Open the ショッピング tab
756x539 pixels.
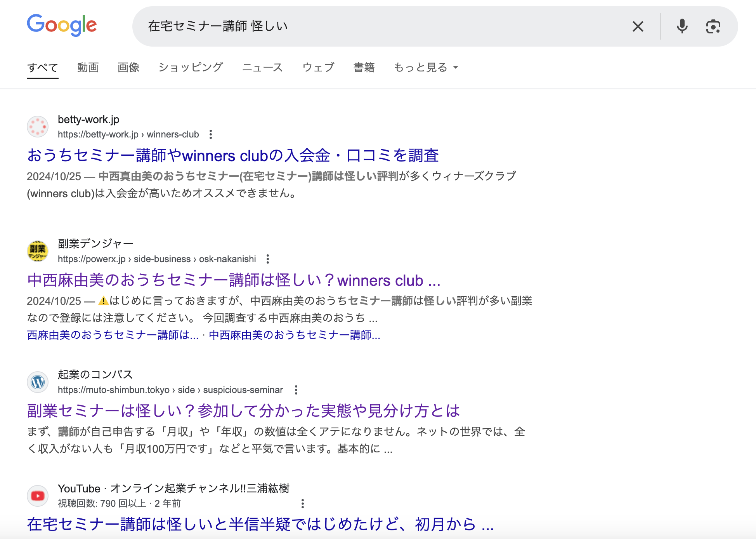[191, 68]
